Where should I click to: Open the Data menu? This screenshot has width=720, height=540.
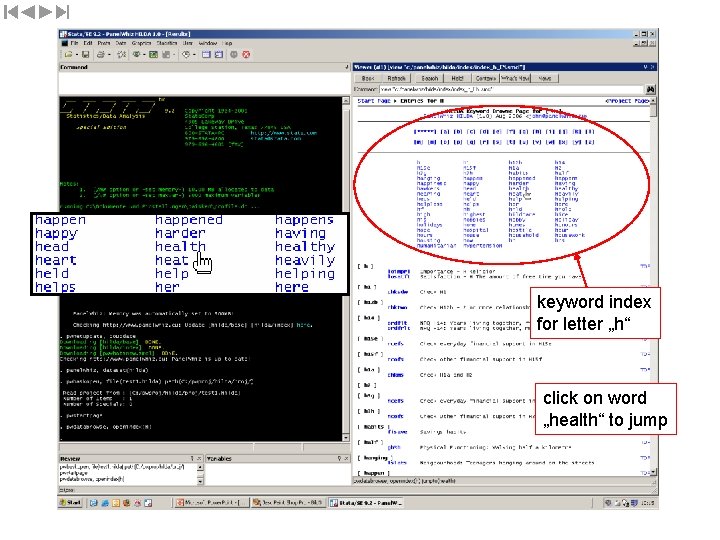[x=121, y=43]
